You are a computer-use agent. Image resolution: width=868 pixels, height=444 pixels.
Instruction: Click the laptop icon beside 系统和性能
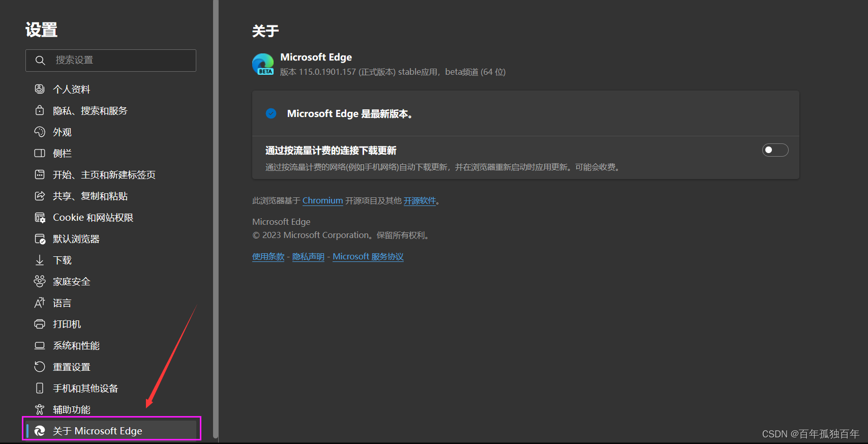coord(40,345)
